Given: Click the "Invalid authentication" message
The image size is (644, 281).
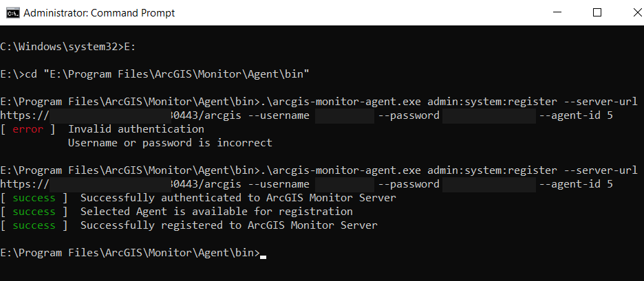Looking at the screenshot, I should click(136, 129).
